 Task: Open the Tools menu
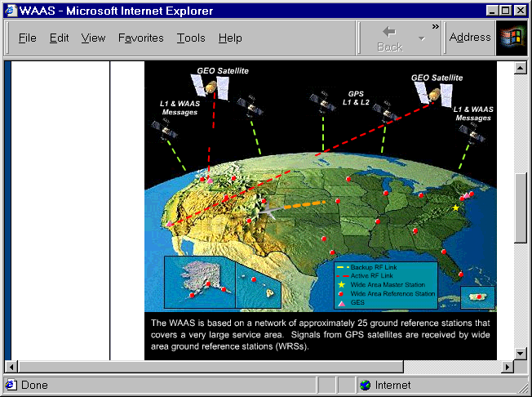coord(191,38)
